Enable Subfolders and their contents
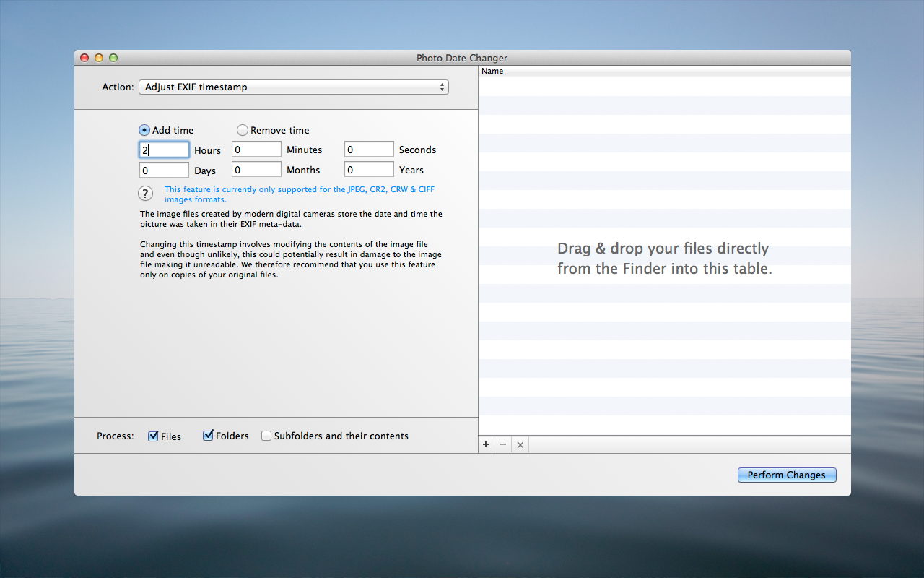Image resolution: width=924 pixels, height=578 pixels. [266, 436]
